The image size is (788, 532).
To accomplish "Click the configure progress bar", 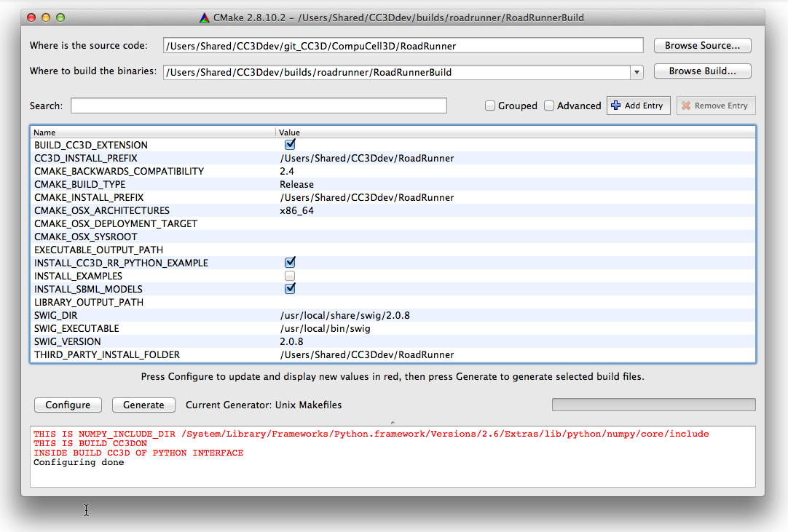I will coord(653,405).
